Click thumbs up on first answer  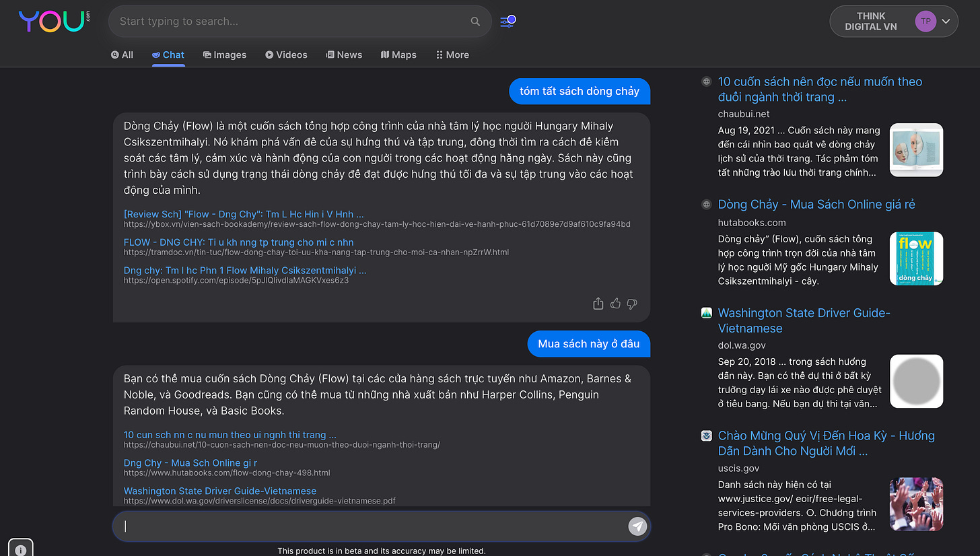(615, 304)
